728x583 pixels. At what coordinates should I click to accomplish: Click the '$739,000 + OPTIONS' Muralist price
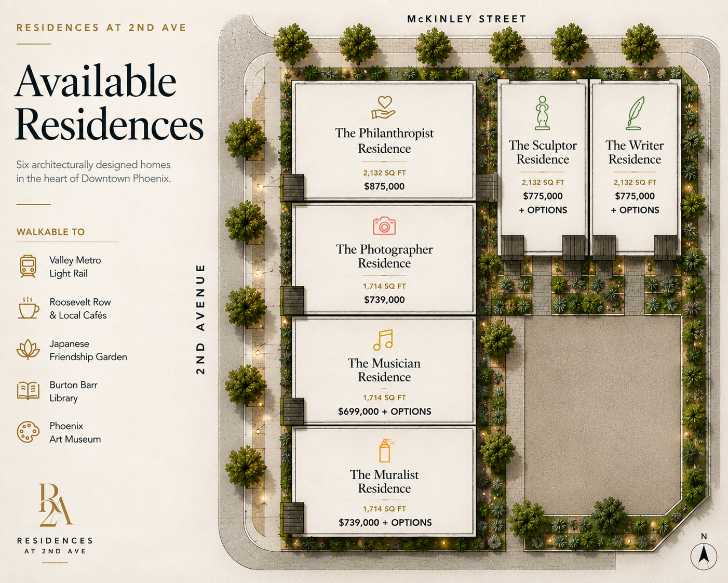click(x=385, y=522)
